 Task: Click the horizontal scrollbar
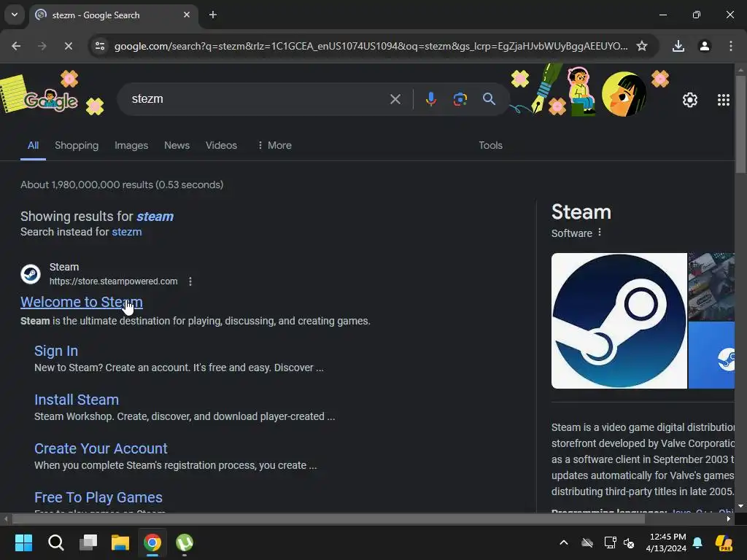[328, 519]
